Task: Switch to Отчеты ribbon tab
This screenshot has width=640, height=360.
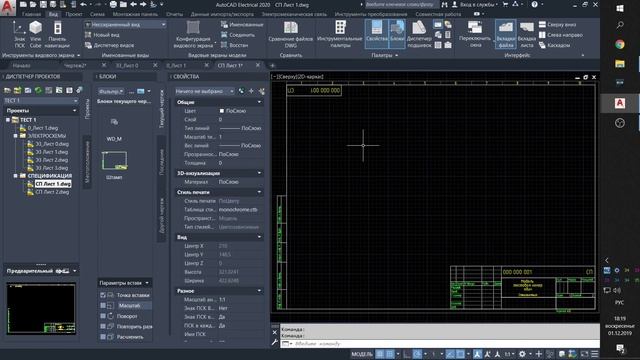Action: tap(174, 14)
